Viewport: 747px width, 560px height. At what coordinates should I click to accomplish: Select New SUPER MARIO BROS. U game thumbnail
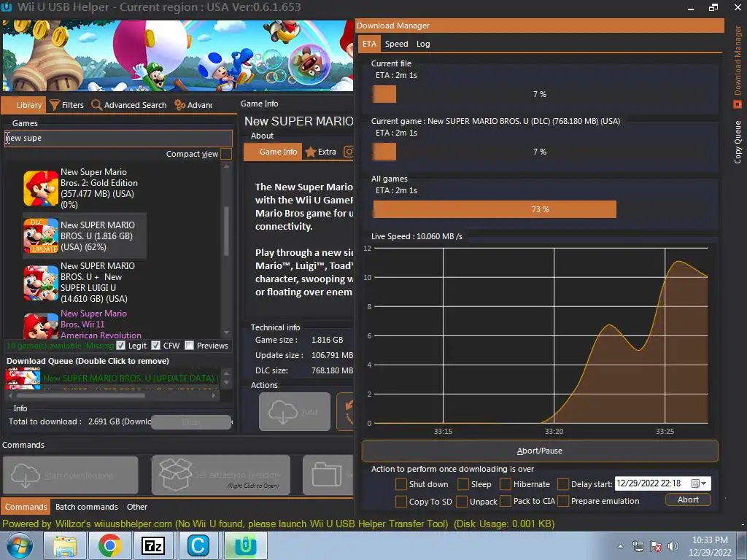[x=41, y=236]
